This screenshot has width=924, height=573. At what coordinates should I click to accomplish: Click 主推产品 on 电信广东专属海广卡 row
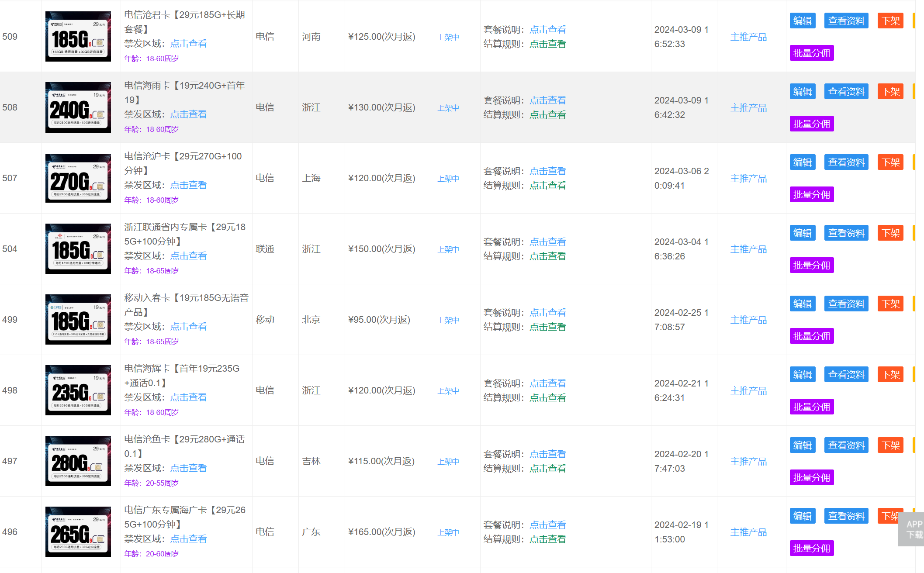[x=748, y=532]
